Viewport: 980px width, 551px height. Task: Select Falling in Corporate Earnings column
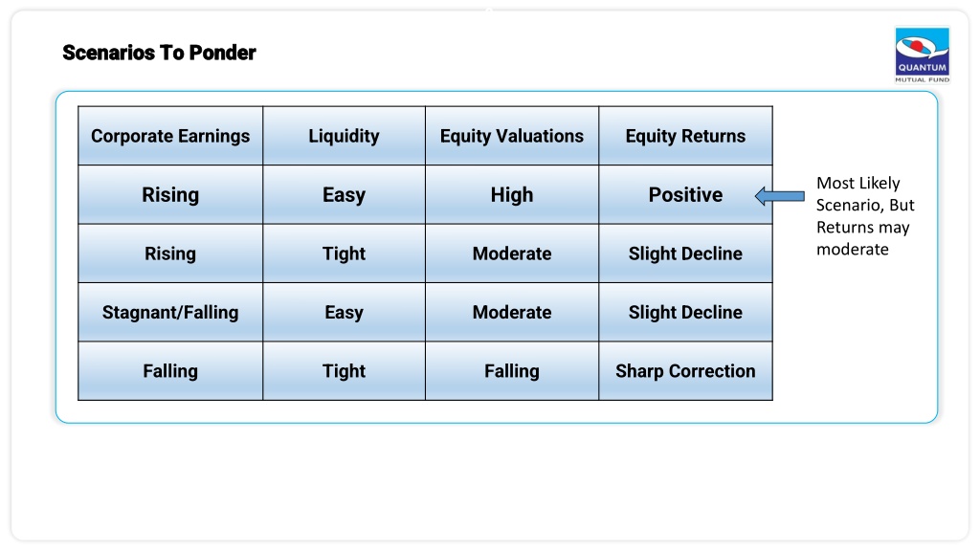170,370
